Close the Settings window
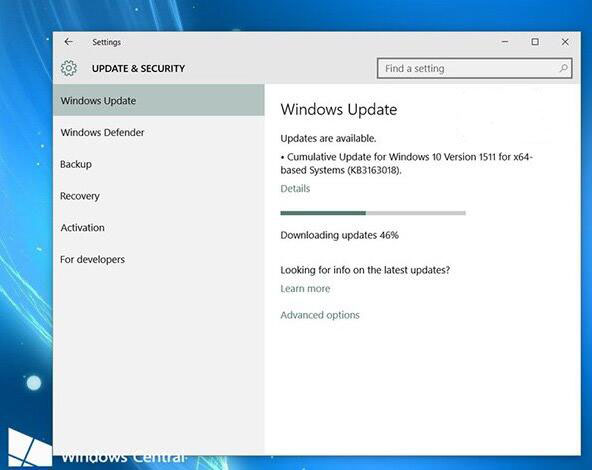Screen dimensions: 592x470 (x=565, y=42)
